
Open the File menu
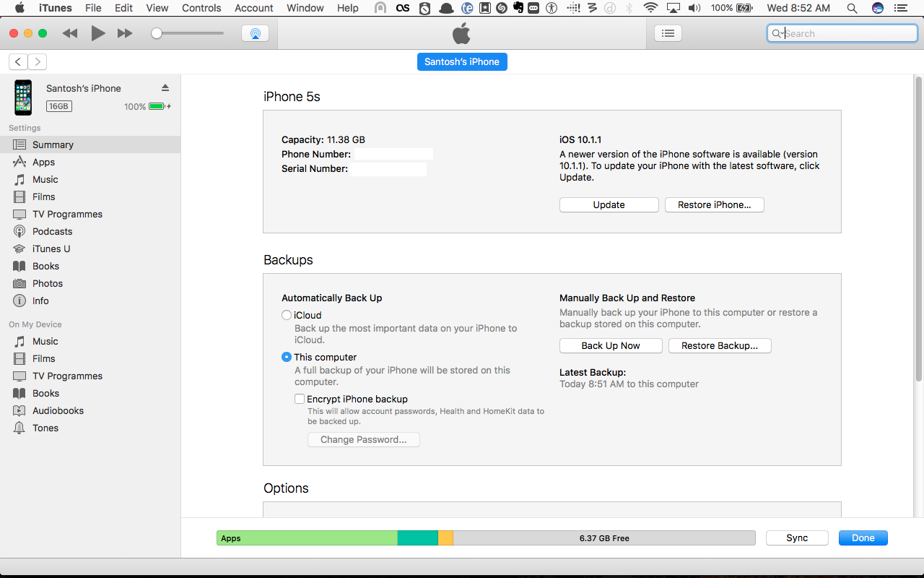coord(93,8)
